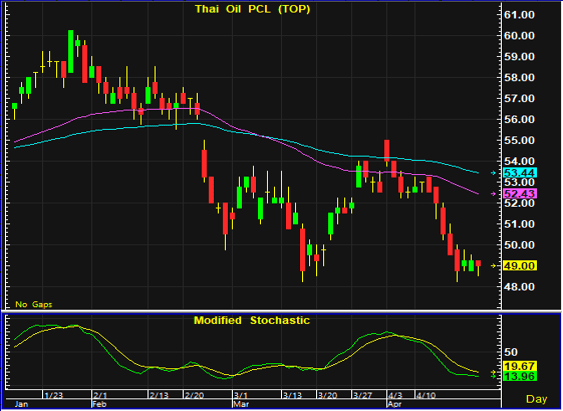Click the 2/20 date marker
Viewport: 563px width, 411px height.
tap(194, 396)
